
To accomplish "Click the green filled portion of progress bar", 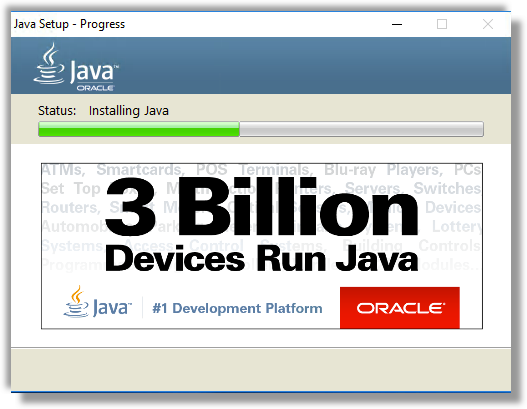I will point(139,129).
